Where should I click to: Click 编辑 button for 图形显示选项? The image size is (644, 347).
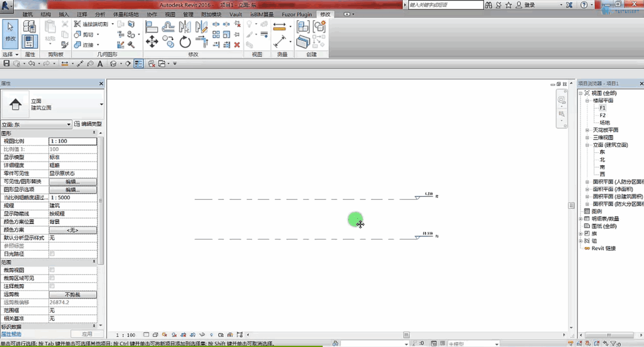point(73,190)
